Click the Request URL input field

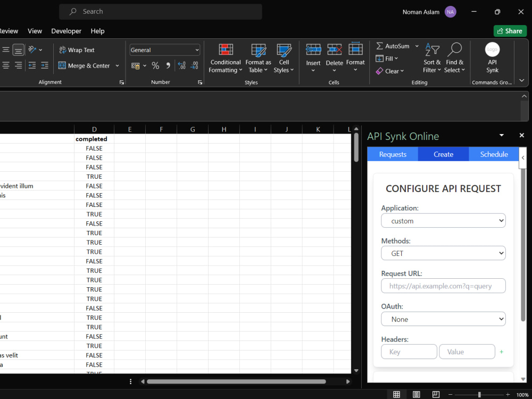(443, 286)
